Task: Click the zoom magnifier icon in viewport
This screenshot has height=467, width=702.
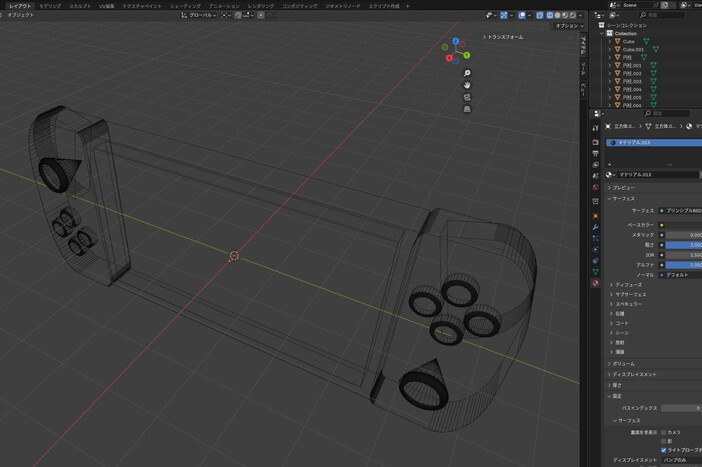Action: [x=467, y=73]
